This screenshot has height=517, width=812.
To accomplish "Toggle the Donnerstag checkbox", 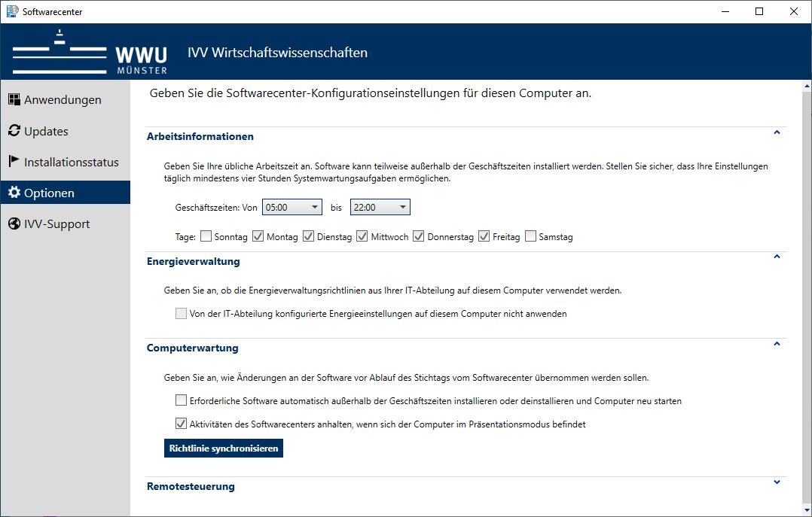I will click(x=419, y=236).
